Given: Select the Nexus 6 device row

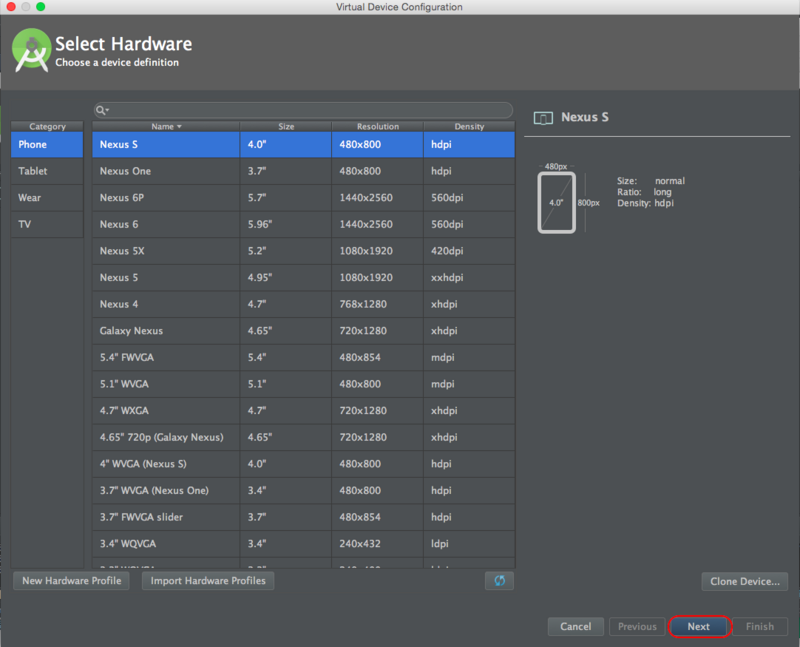Looking at the screenshot, I should click(x=304, y=224).
